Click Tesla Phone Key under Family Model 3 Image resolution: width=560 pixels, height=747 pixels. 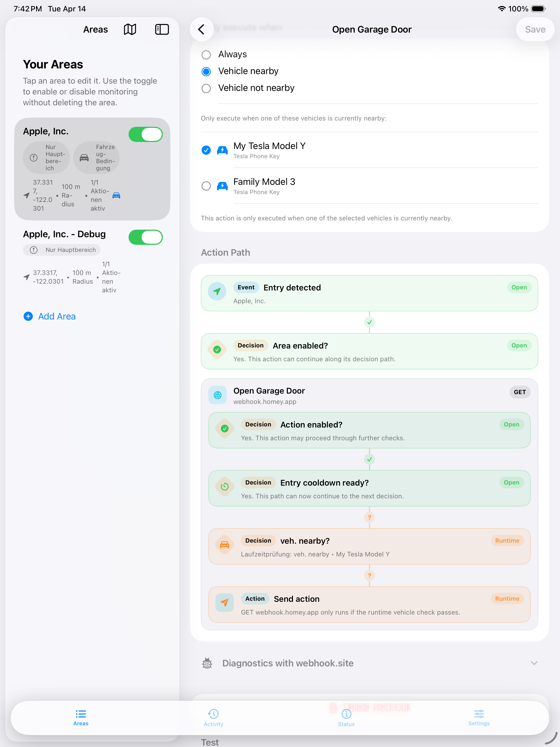tap(257, 192)
